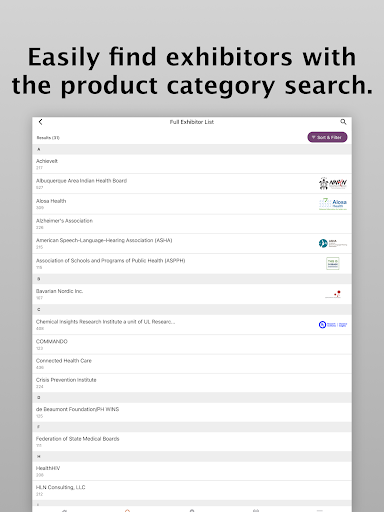Select Alzheimer's Association from the list
This screenshot has width=384, height=512.
[192, 224]
